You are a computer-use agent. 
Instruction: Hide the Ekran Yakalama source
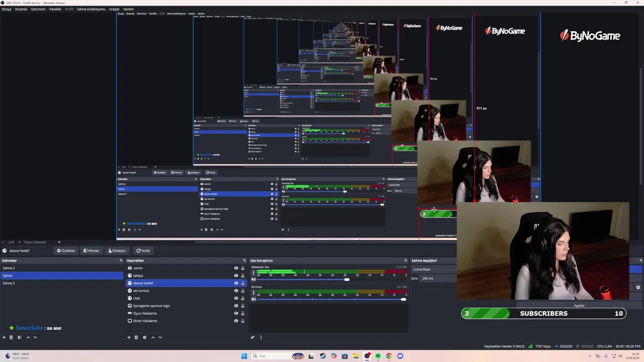(236, 321)
